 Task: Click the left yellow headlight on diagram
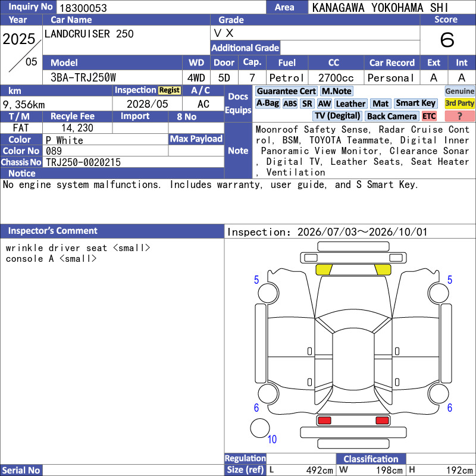[324, 270]
